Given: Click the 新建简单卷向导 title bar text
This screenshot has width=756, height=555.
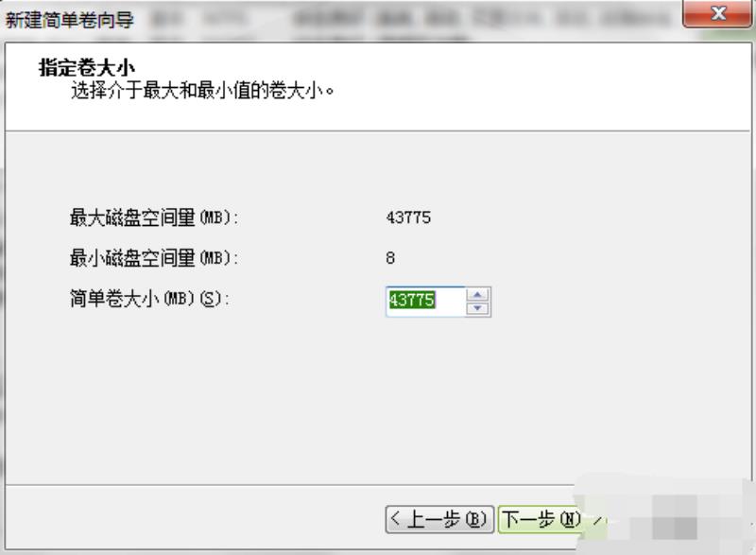Looking at the screenshot, I should coord(69,20).
